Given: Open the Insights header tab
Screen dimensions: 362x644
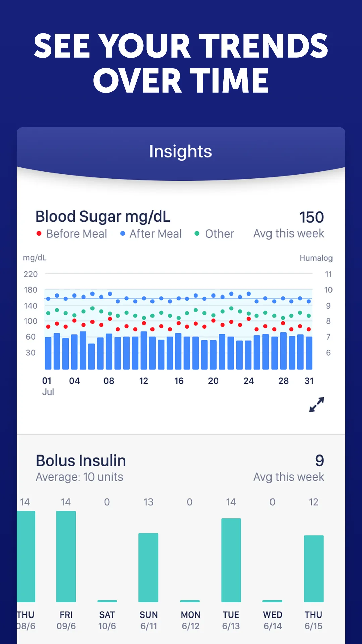Looking at the screenshot, I should point(181,151).
